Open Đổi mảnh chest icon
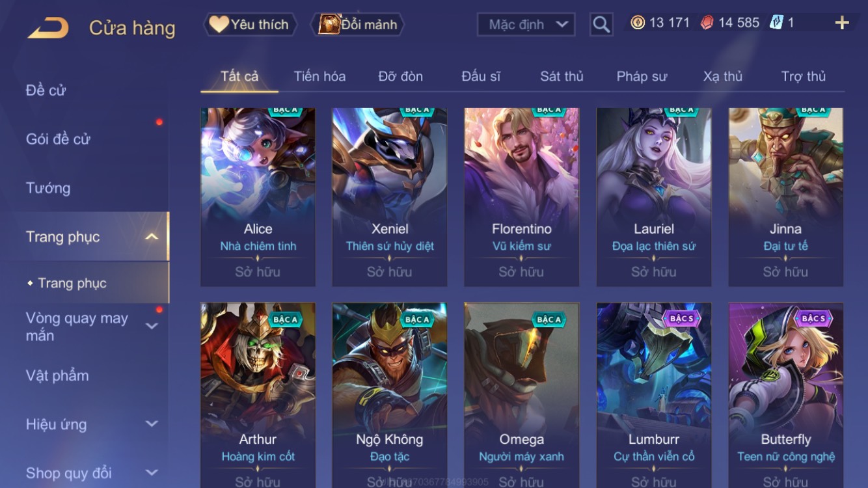This screenshot has width=868, height=488. (x=358, y=25)
